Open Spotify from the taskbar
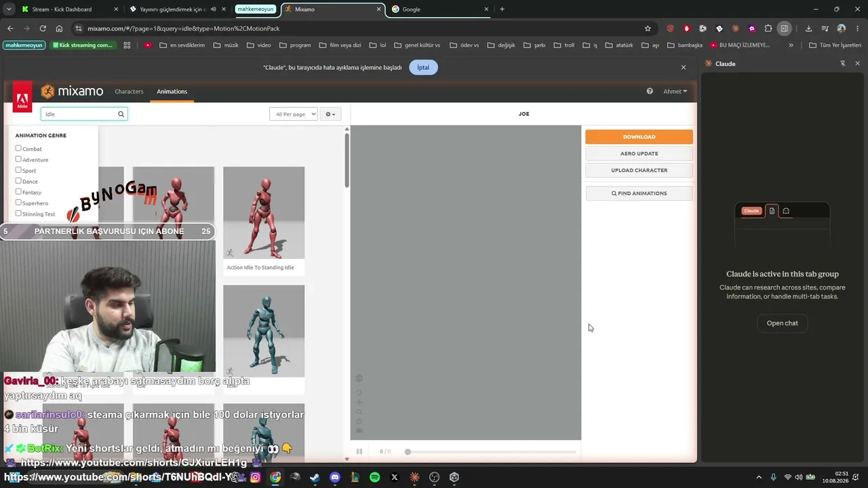The width and height of the screenshot is (868, 488). [x=375, y=477]
